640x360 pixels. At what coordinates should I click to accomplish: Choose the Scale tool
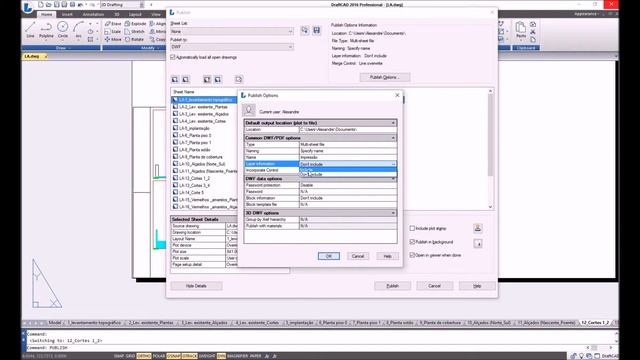pyautogui.click(x=113, y=31)
